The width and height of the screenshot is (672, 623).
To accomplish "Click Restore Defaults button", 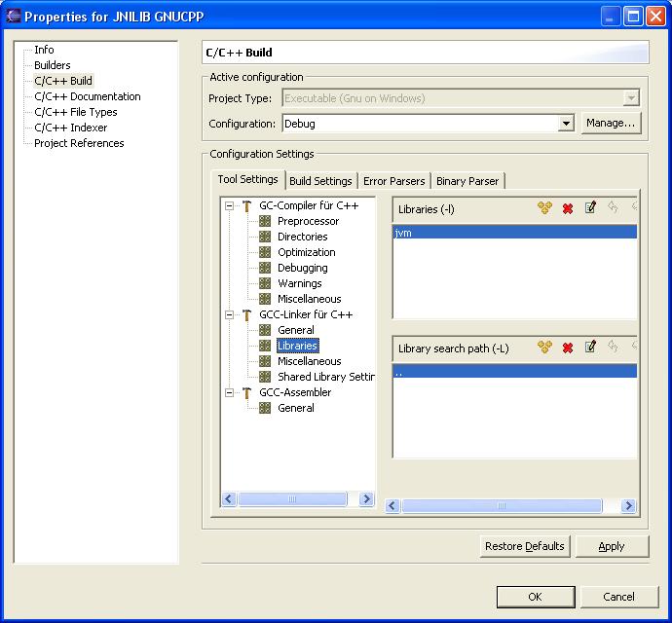I will [x=525, y=546].
